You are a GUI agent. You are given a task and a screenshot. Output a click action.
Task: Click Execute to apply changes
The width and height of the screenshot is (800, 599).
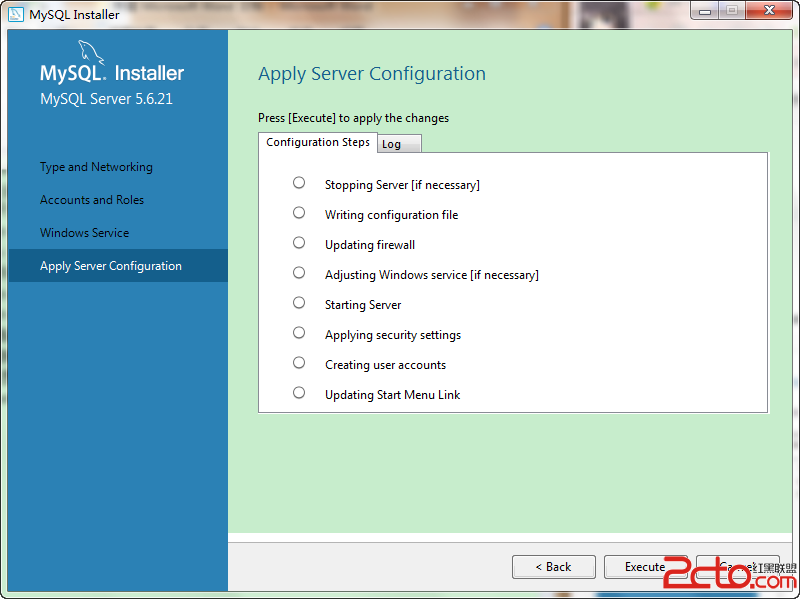[645, 567]
